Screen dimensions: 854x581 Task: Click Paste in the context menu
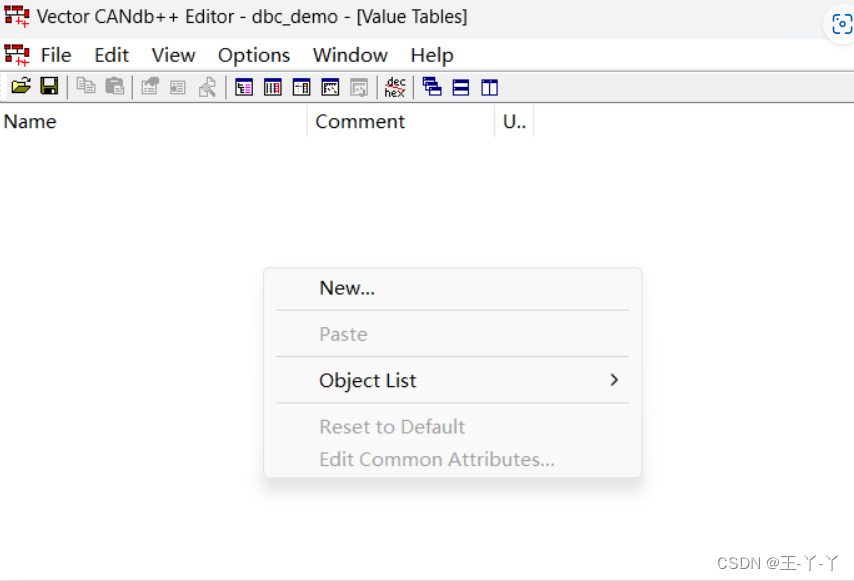coord(453,334)
